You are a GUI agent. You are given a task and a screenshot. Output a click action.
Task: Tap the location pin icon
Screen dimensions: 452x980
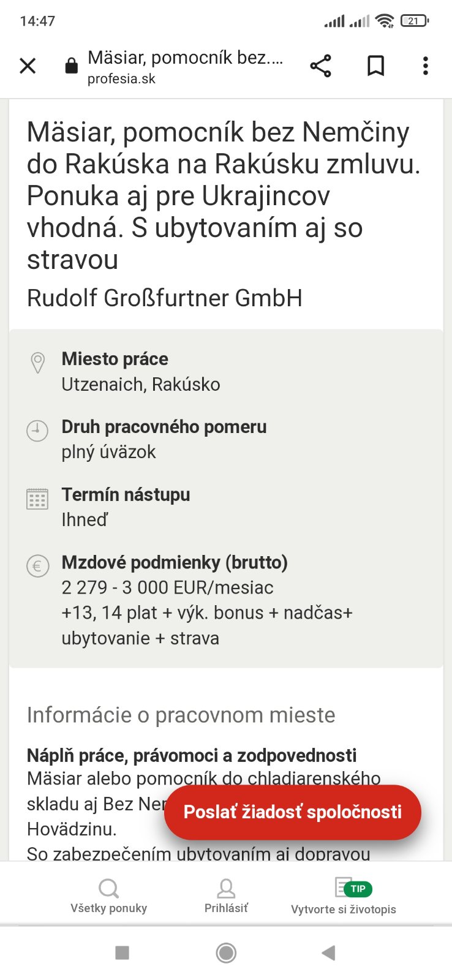tap(37, 363)
